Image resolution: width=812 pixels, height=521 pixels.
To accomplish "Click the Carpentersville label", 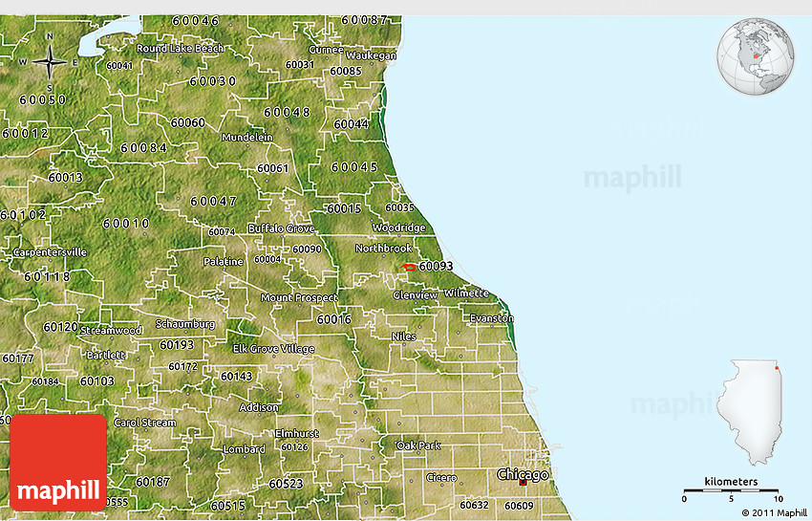I will [50, 252].
